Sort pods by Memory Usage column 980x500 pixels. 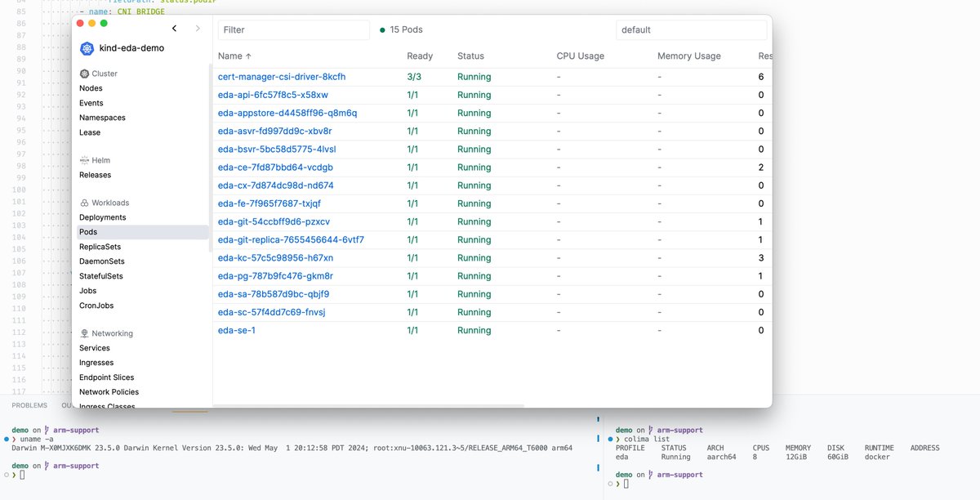click(x=689, y=56)
